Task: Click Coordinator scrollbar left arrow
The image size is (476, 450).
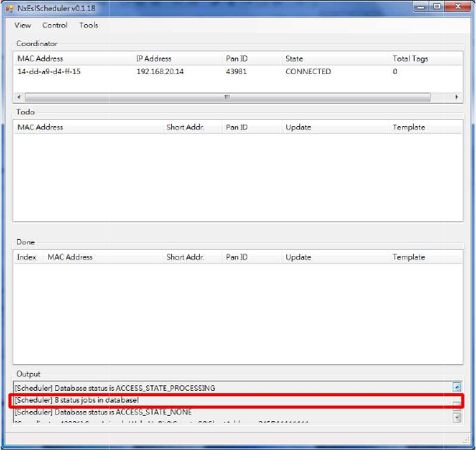Action: click(x=19, y=97)
